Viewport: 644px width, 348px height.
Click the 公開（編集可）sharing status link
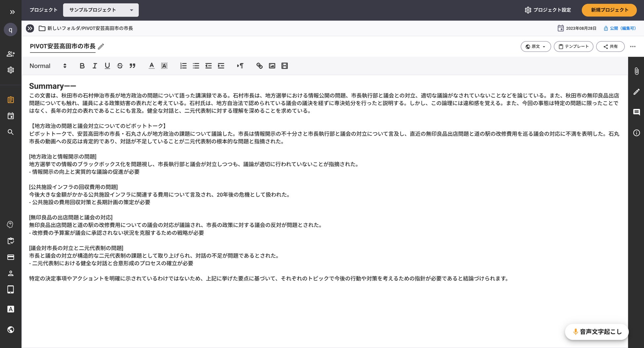tap(620, 28)
